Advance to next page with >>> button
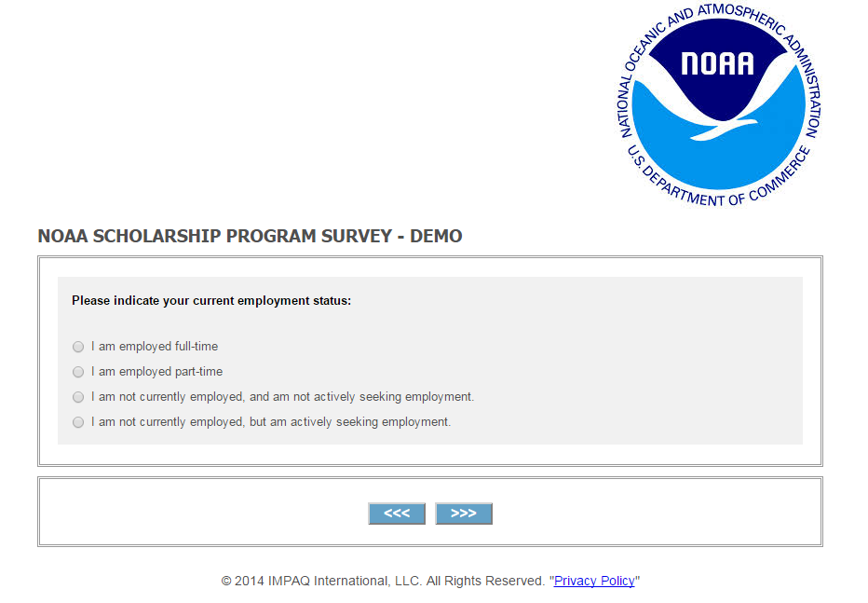Viewport: 868px width, 603px height. [464, 514]
